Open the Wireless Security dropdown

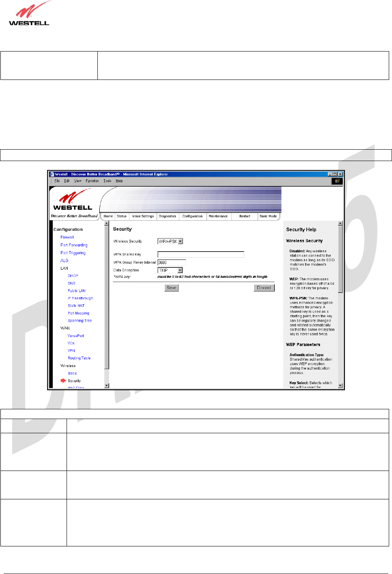(170, 241)
